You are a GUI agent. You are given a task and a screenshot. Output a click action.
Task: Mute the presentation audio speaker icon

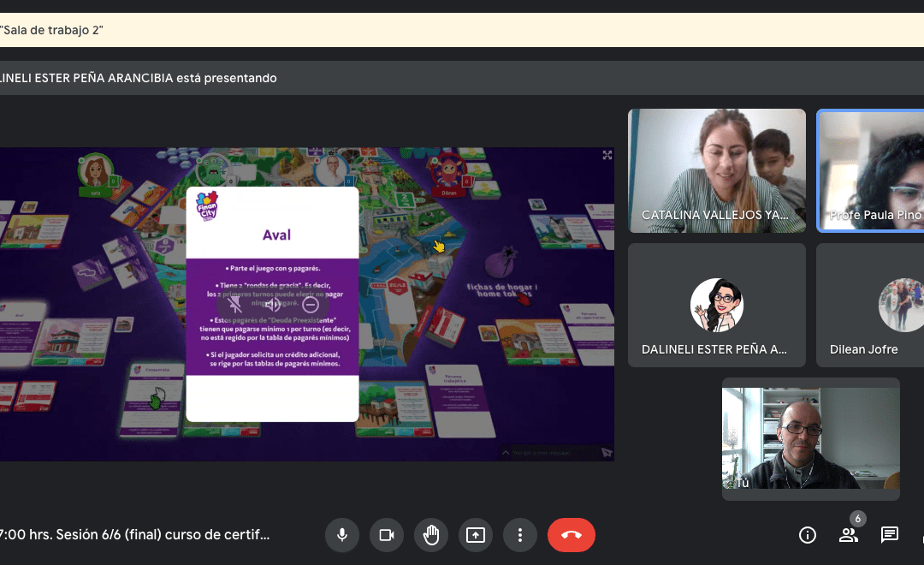(x=272, y=304)
